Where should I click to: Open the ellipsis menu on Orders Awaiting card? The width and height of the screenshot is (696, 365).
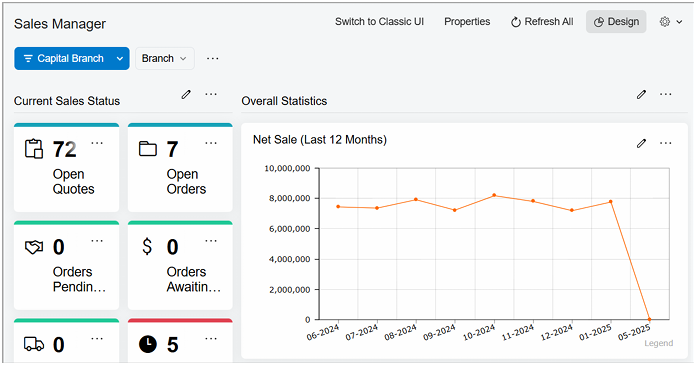[x=211, y=241]
